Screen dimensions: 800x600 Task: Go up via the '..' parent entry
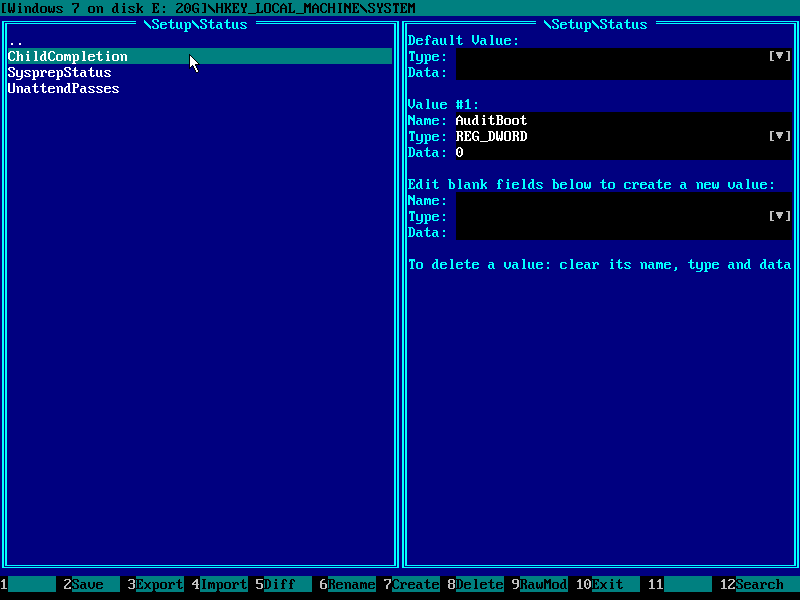click(15, 41)
